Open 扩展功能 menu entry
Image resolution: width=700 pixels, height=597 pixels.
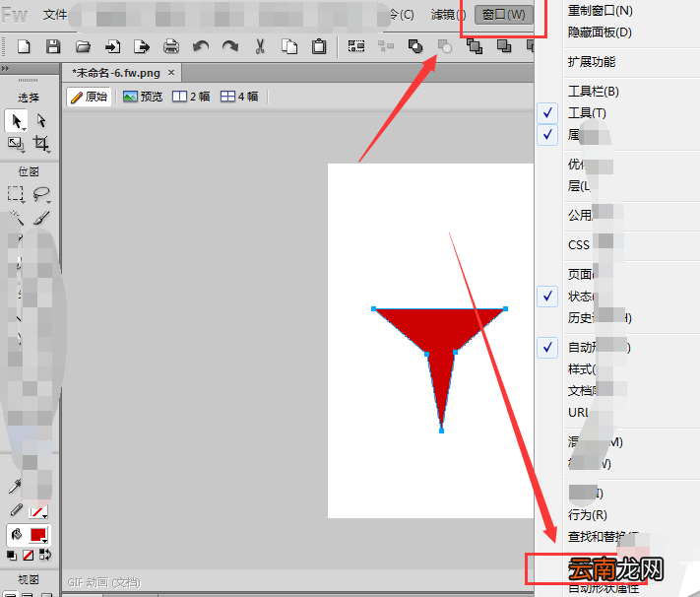coord(592,62)
